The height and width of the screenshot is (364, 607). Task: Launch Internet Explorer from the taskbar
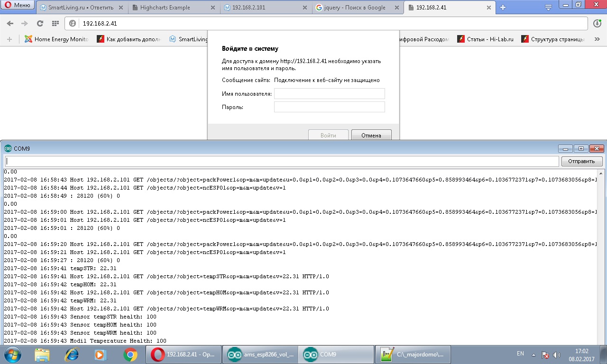pos(72,354)
